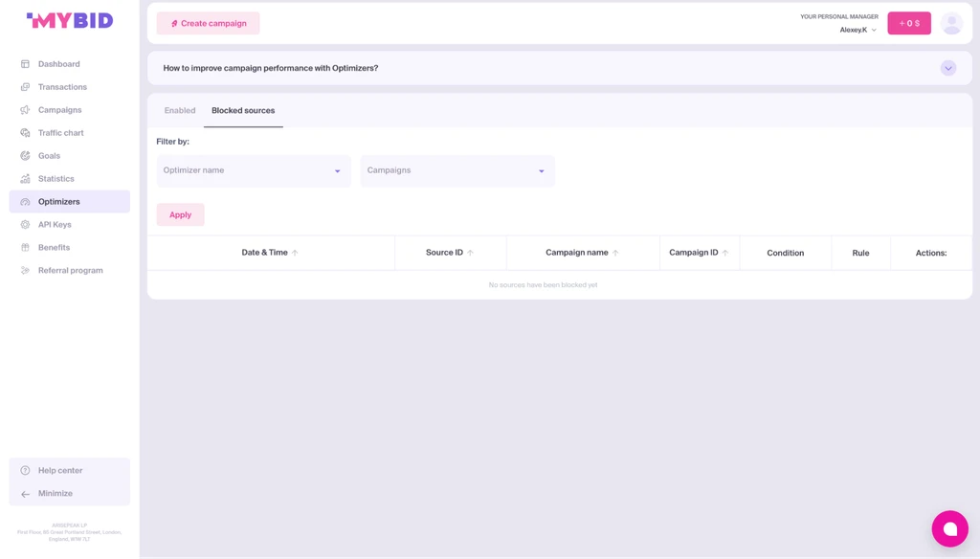
Task: Expand the Optimizers help banner chevron
Action: tap(948, 68)
